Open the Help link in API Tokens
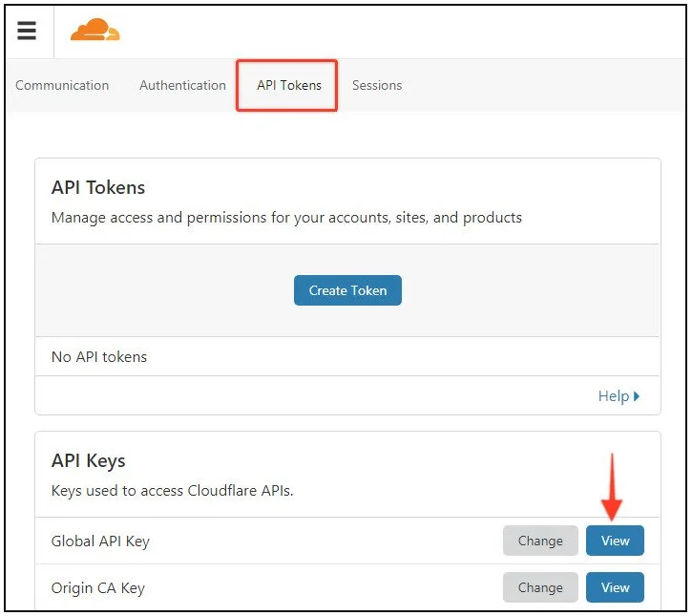This screenshot has width=692, height=616. click(x=619, y=396)
